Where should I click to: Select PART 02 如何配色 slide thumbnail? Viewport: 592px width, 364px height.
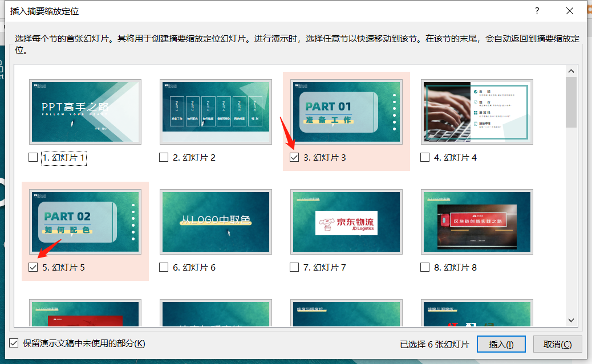click(x=86, y=222)
